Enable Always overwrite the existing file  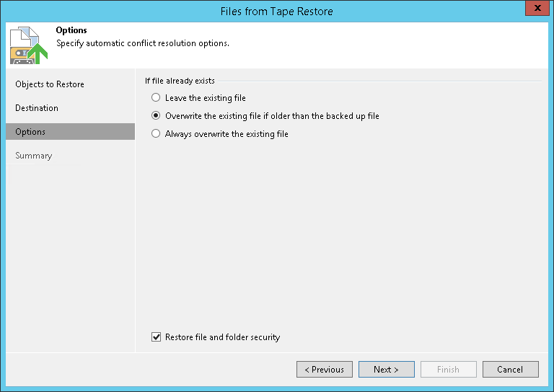pos(156,134)
